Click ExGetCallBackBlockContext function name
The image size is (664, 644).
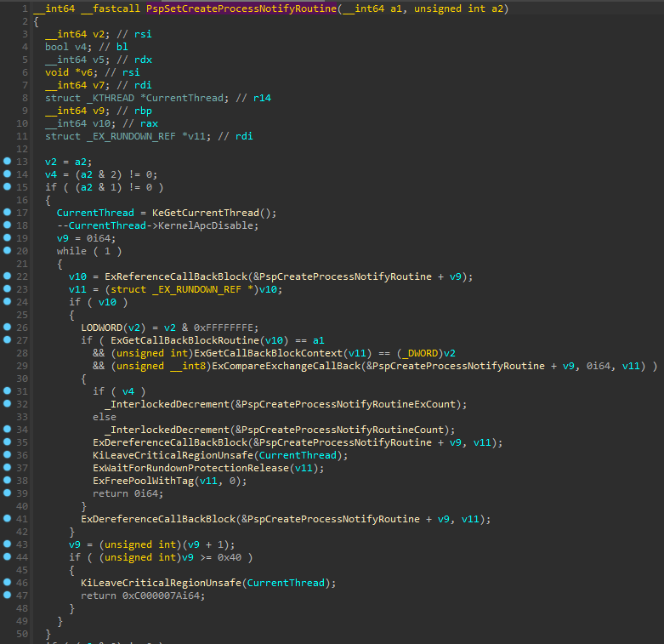click(268, 353)
